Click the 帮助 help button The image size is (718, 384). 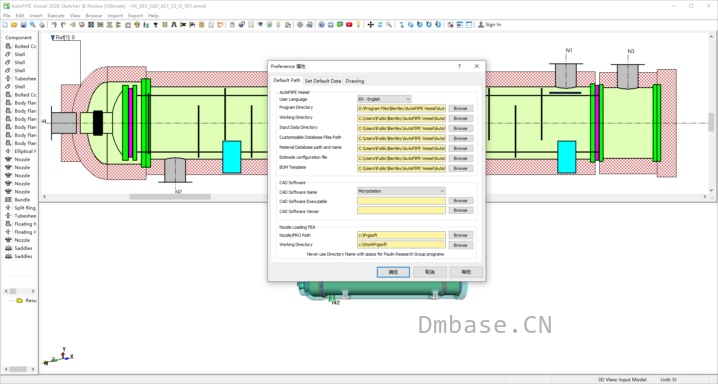[466, 272]
